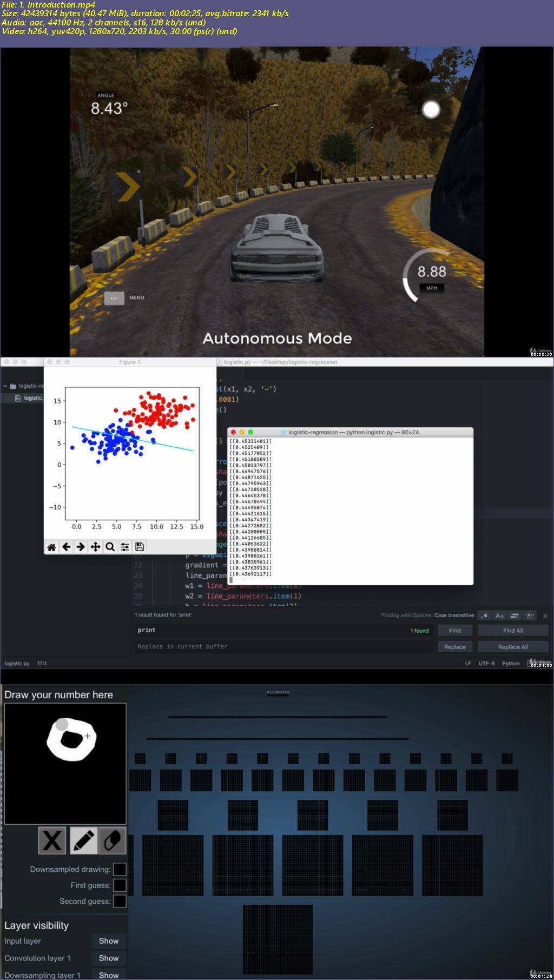
Task: Select the Pan tool in Figure 1 toolbar
Action: point(95,547)
